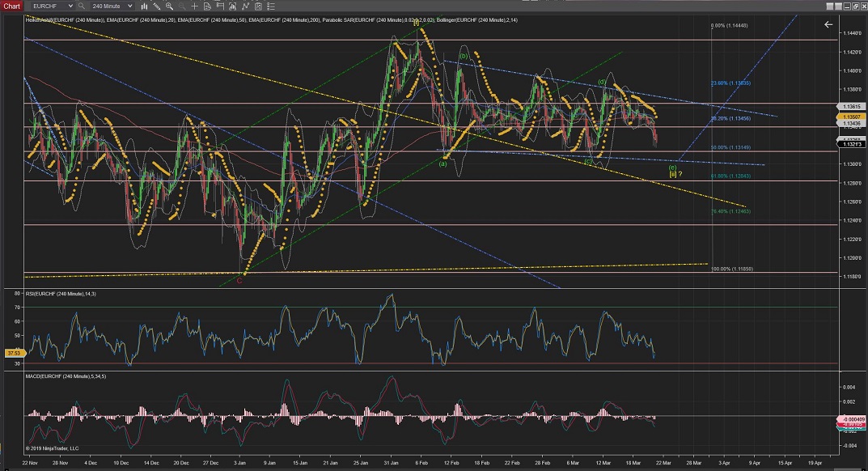Image resolution: width=868 pixels, height=471 pixels.
Task: Click the yellow 1.13507 price marker
Action: pyautogui.click(x=851, y=117)
